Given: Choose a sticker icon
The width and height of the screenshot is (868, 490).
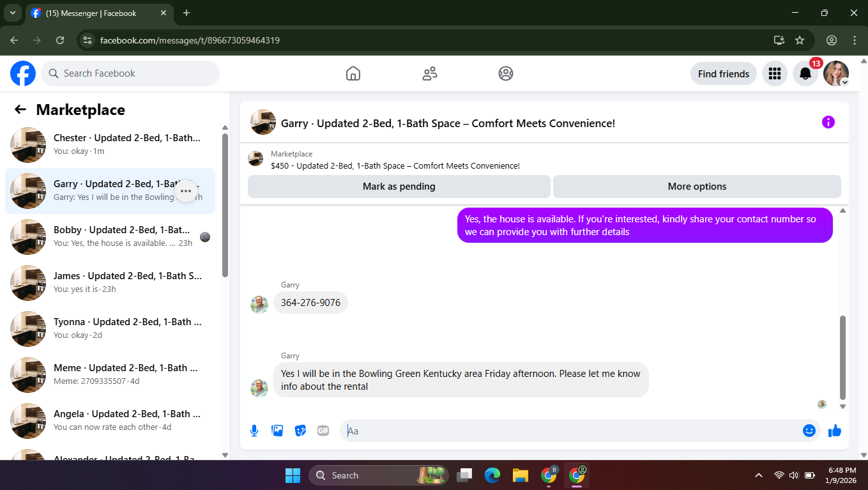Looking at the screenshot, I should tap(300, 431).
